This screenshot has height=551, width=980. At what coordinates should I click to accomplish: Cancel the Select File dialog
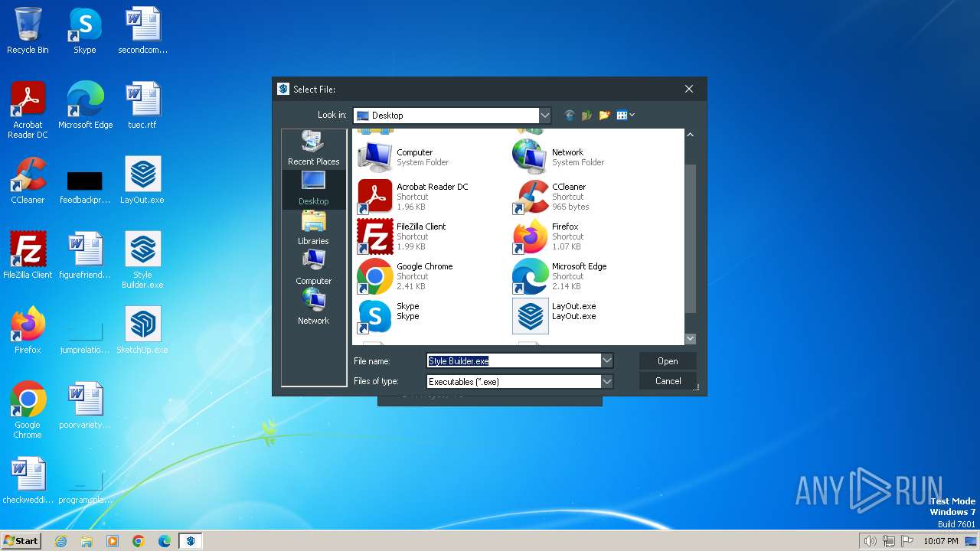pos(668,381)
